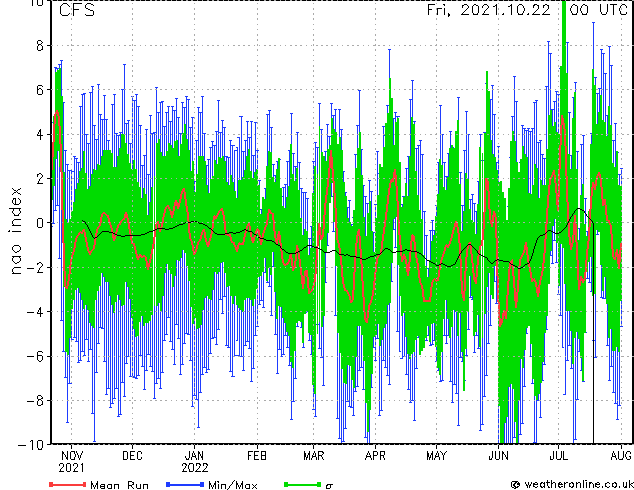Click the green sigma legend line
Screen dimensions: 634x490
pos(303,484)
